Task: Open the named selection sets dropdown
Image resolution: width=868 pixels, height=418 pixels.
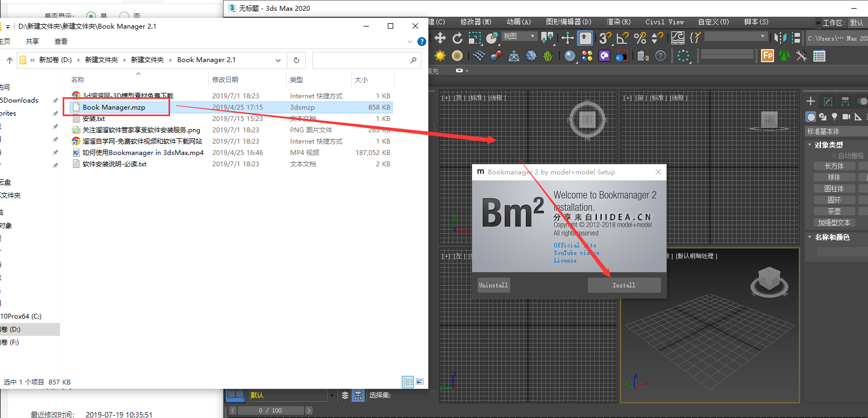Action: (736, 36)
